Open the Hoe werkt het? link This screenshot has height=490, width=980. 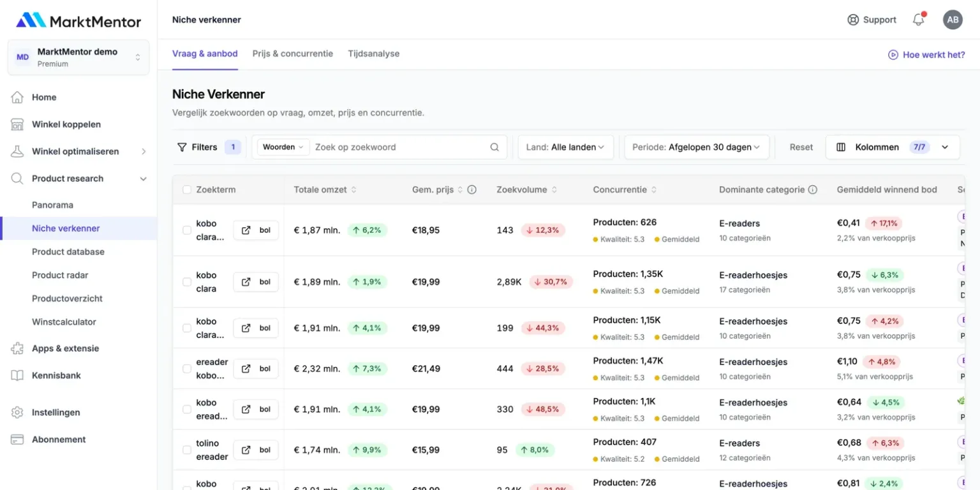(926, 55)
